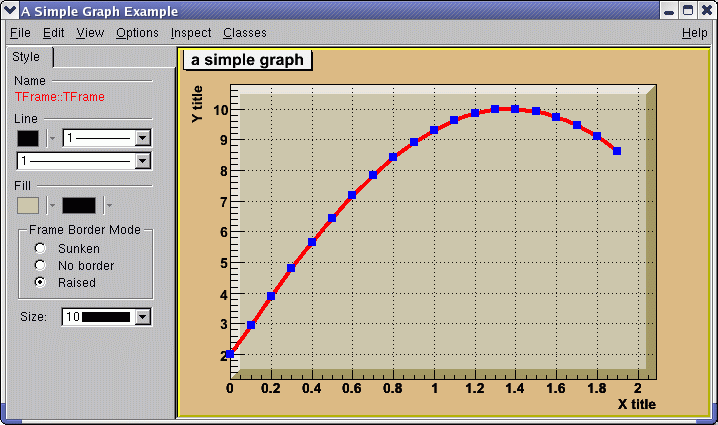Maximize the A Simple Graph Example window
Viewport: 718px width, 425px height.
click(687, 11)
